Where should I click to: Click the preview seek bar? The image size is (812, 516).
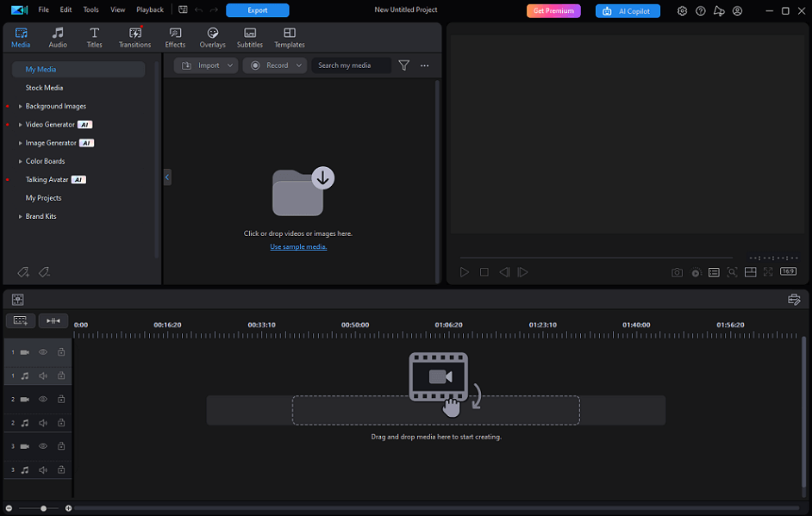596,258
